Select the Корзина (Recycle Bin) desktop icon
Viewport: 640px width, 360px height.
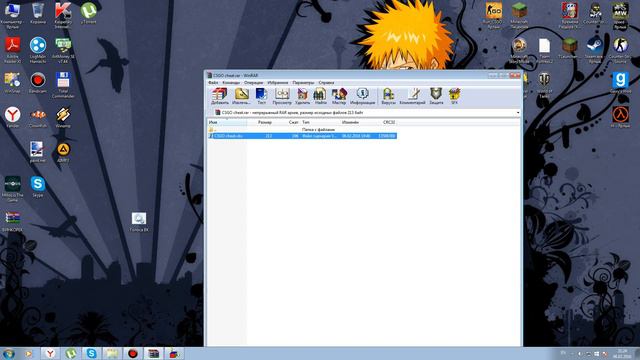[38, 13]
